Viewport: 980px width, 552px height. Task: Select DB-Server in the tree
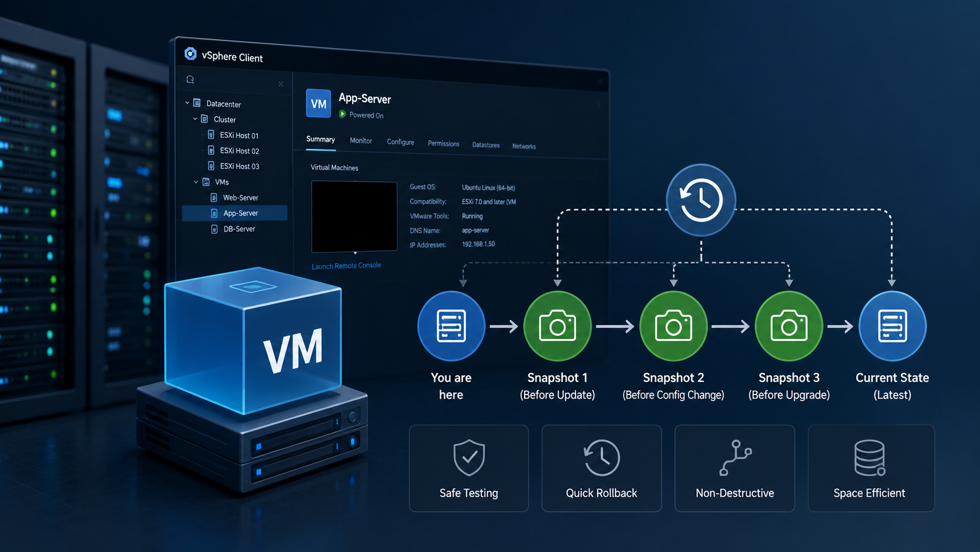(239, 229)
